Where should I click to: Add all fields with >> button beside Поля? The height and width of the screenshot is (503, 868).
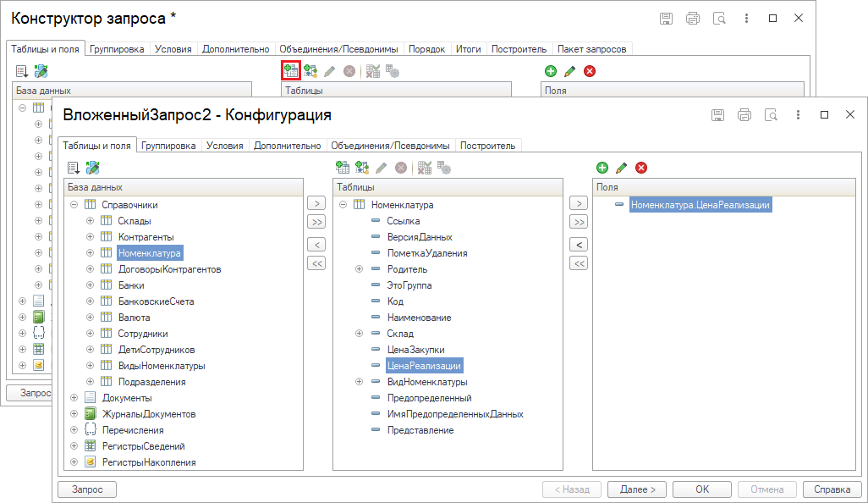click(x=579, y=222)
